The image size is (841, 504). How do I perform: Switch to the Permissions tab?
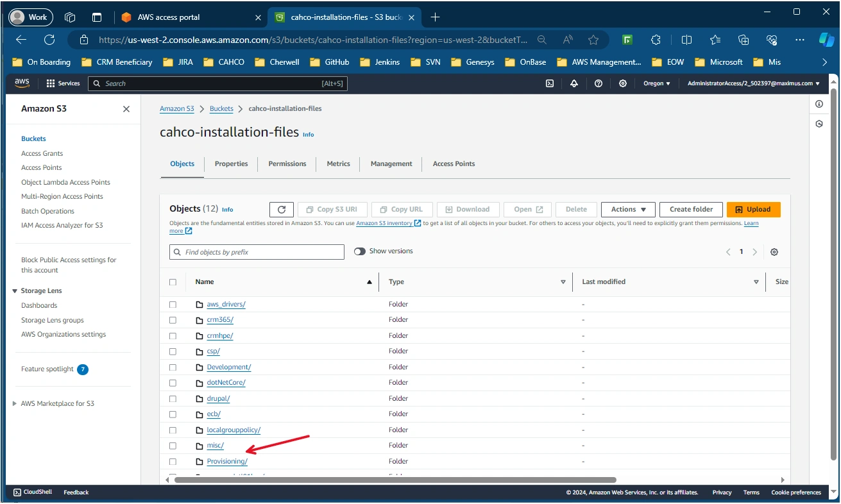pos(287,164)
